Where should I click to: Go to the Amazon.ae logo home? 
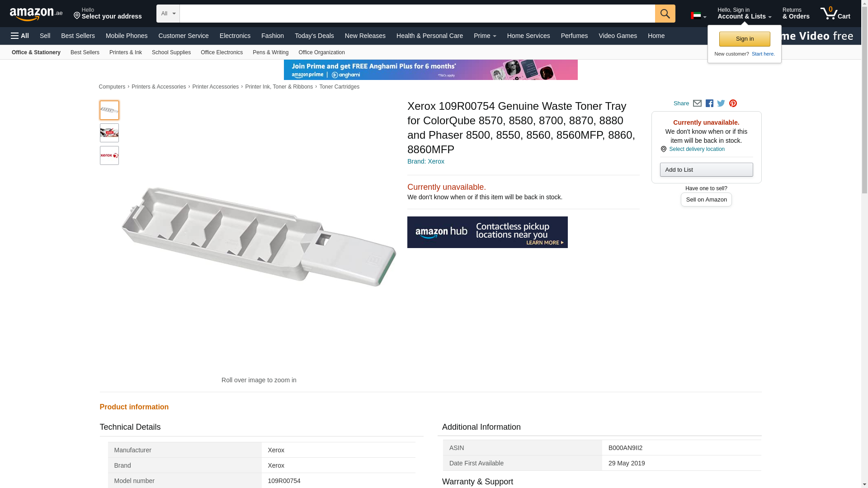click(36, 14)
